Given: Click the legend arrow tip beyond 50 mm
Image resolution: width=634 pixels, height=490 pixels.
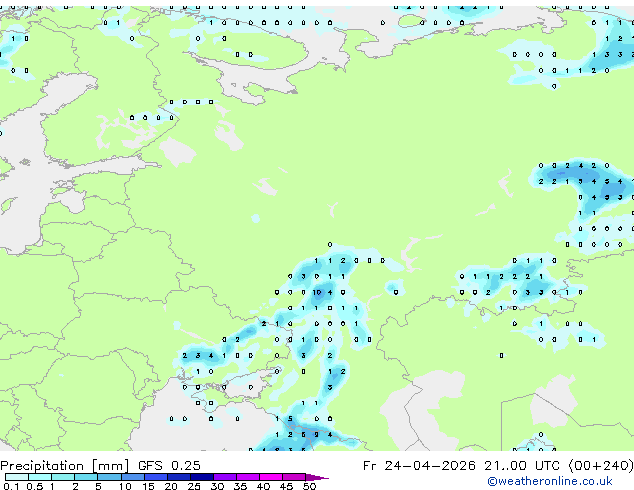Looking at the screenshot, I should (x=317, y=478).
